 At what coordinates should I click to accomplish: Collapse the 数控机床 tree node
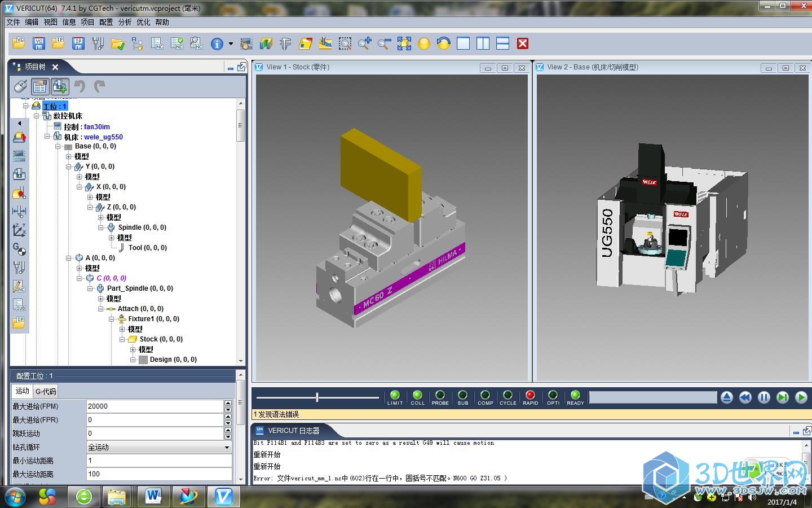click(x=36, y=116)
